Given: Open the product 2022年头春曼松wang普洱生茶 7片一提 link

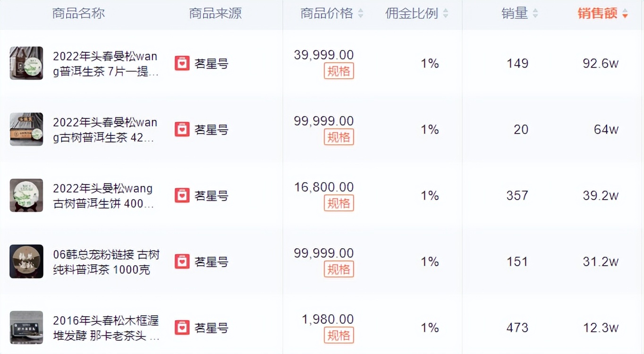Looking at the screenshot, I should click(x=106, y=64).
